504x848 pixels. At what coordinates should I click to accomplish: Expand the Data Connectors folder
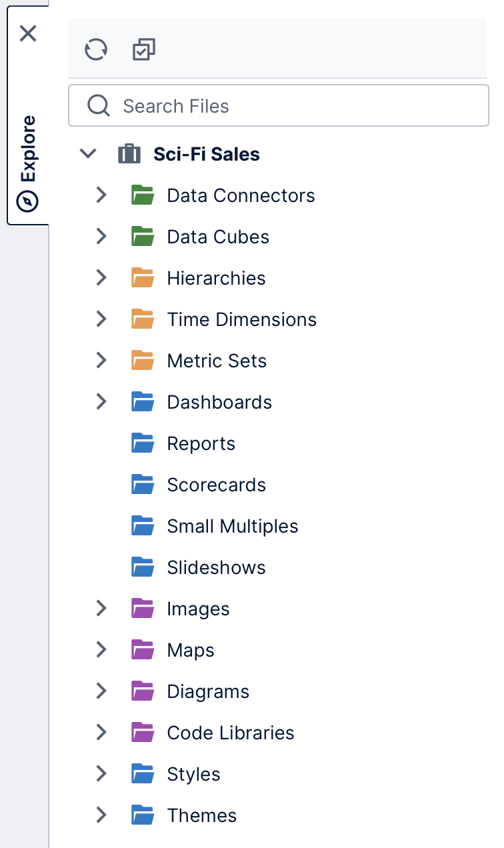pos(101,195)
